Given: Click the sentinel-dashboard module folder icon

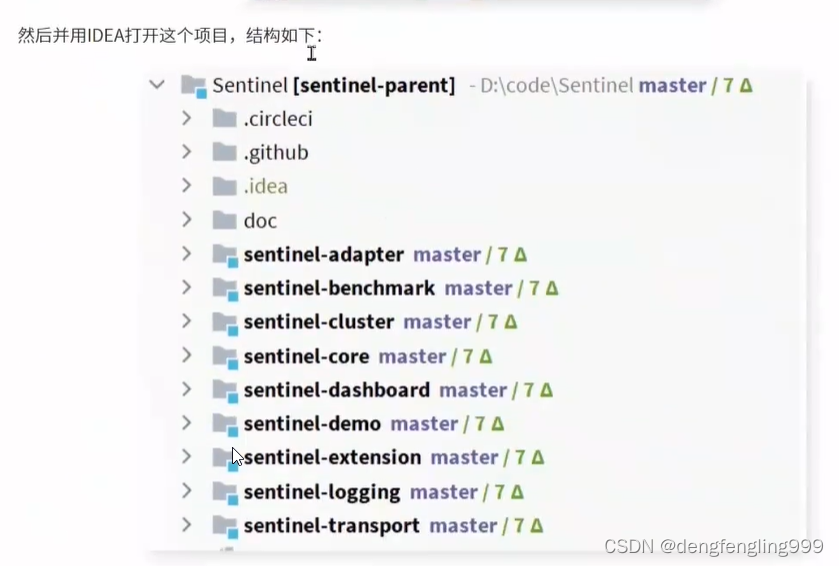Looking at the screenshot, I should point(225,391).
